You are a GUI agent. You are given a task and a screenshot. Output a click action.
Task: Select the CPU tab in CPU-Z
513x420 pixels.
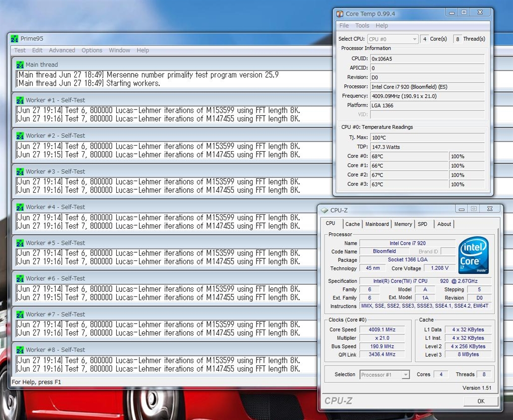click(x=331, y=224)
